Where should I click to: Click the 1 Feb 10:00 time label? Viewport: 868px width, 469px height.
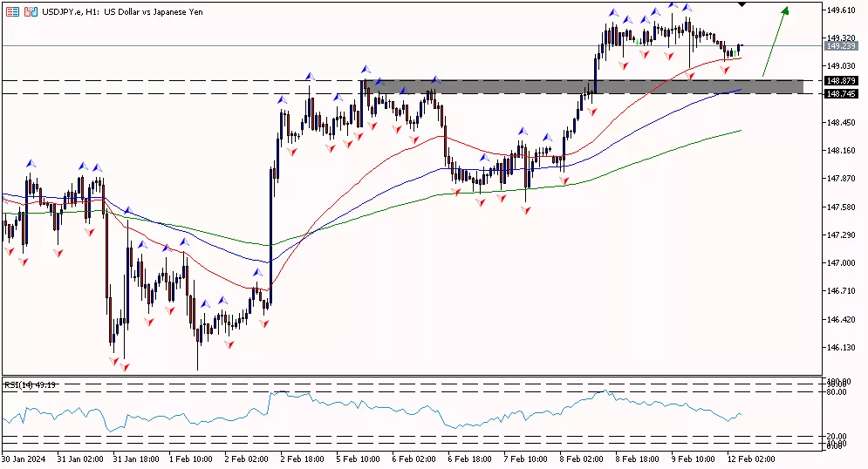191,459
